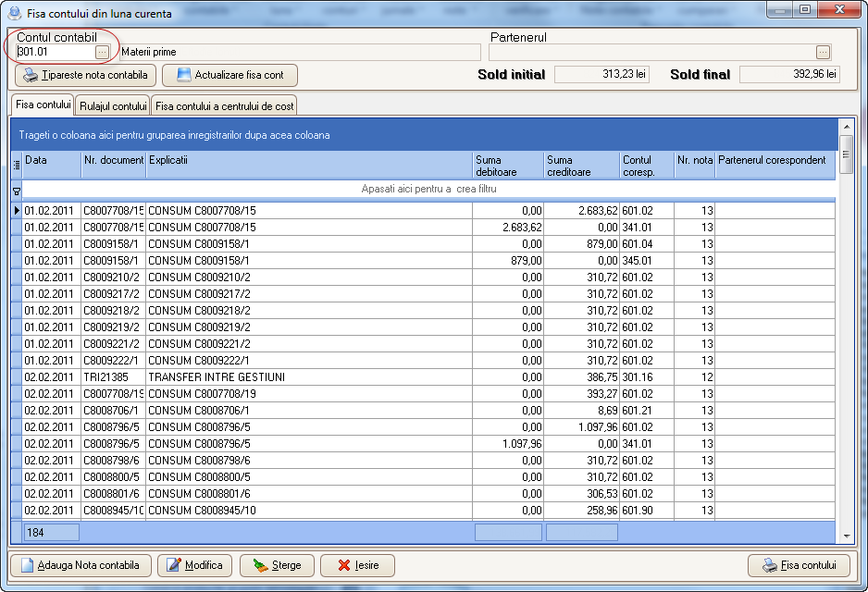Click document number TRI21385
The width and height of the screenshot is (868, 592).
[114, 377]
